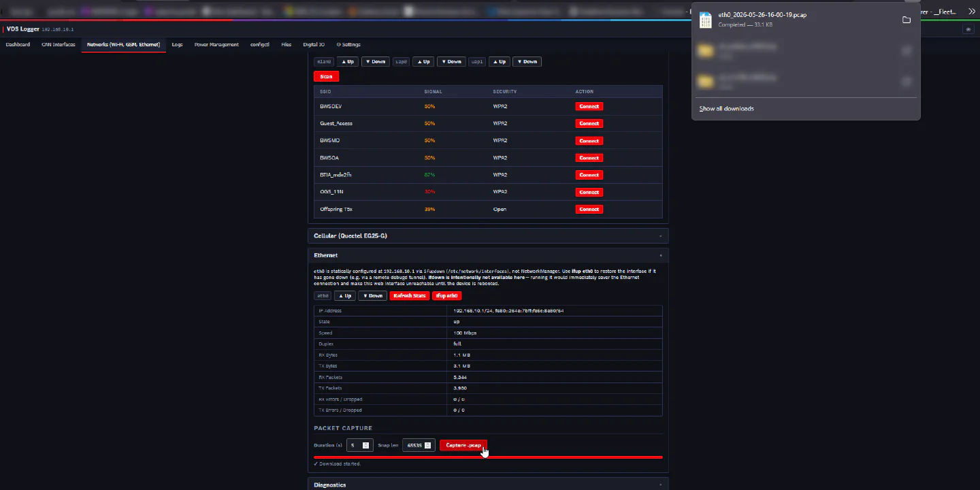Open the Dashboard tab
The image size is (980, 490).
18,44
